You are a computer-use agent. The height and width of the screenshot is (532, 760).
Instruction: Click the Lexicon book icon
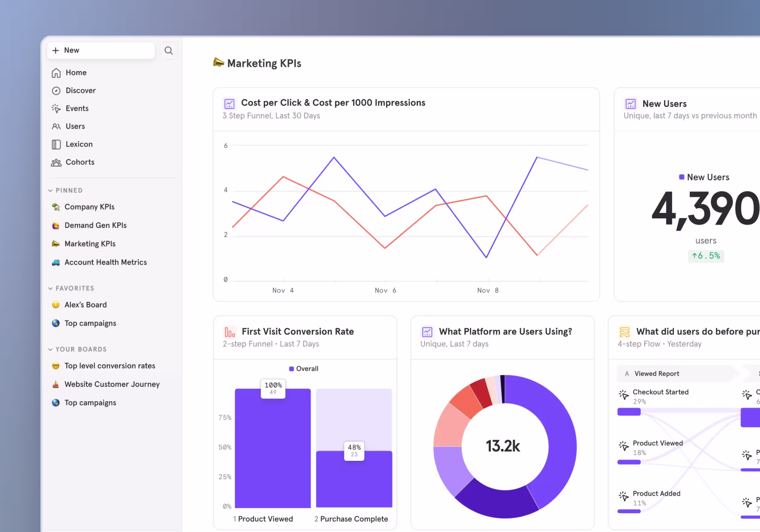point(56,144)
